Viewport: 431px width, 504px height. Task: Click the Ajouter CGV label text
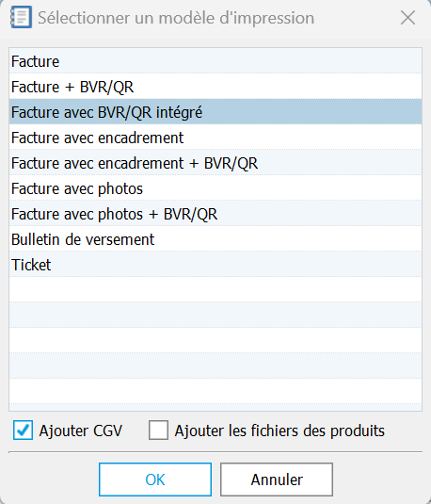[81, 431]
